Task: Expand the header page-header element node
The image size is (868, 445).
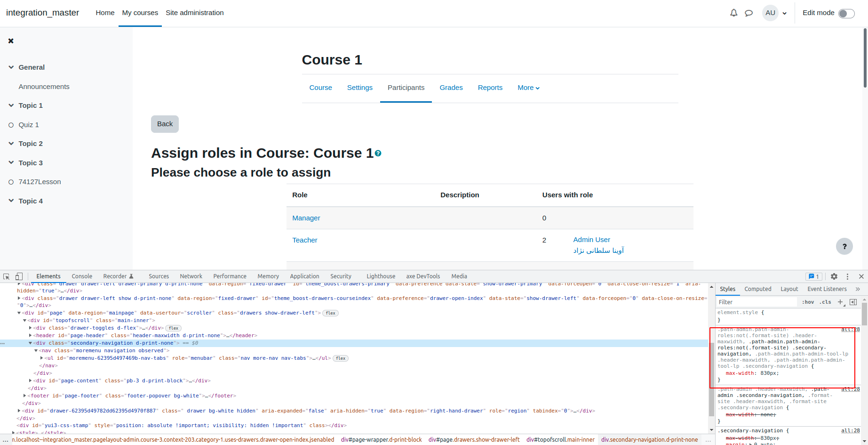Action: tap(30, 336)
